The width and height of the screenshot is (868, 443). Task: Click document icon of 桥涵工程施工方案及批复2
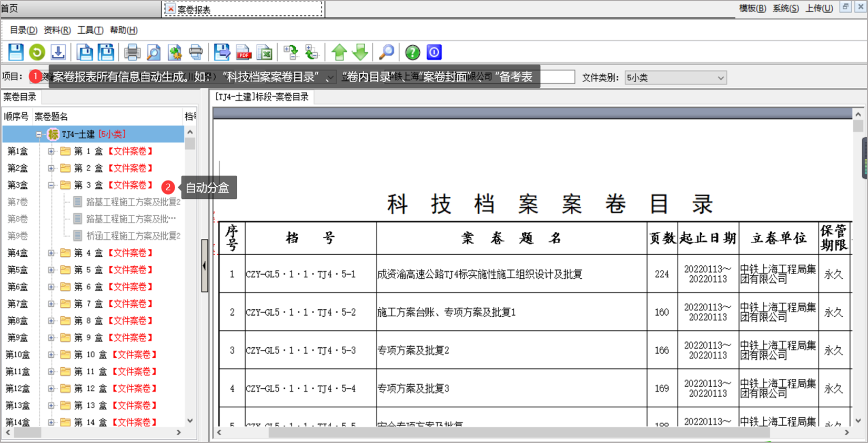coord(77,236)
